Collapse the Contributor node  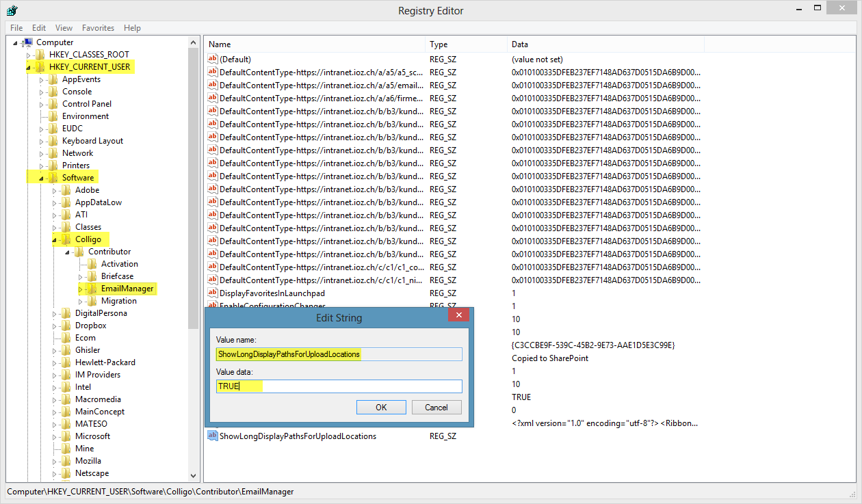[67, 252]
